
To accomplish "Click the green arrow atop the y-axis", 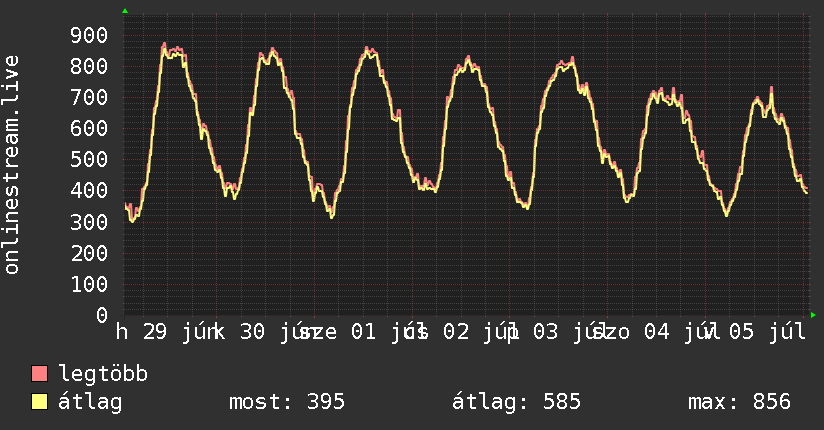I will (x=125, y=11).
